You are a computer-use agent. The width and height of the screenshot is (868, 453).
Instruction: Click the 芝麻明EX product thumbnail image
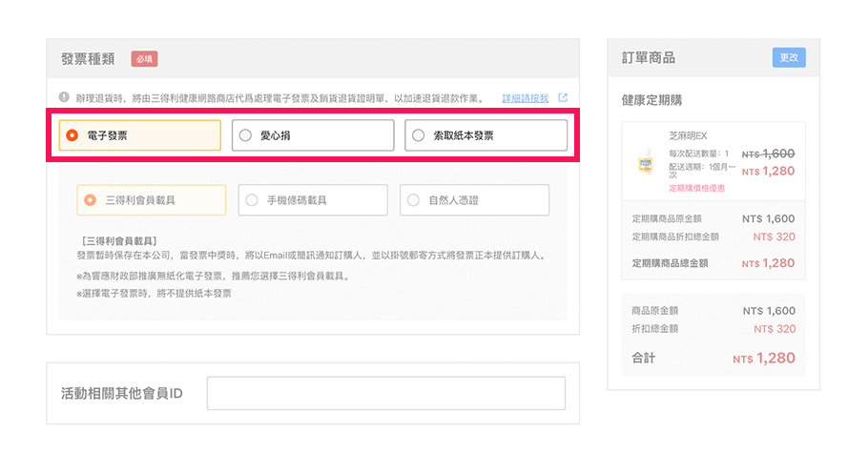point(644,162)
